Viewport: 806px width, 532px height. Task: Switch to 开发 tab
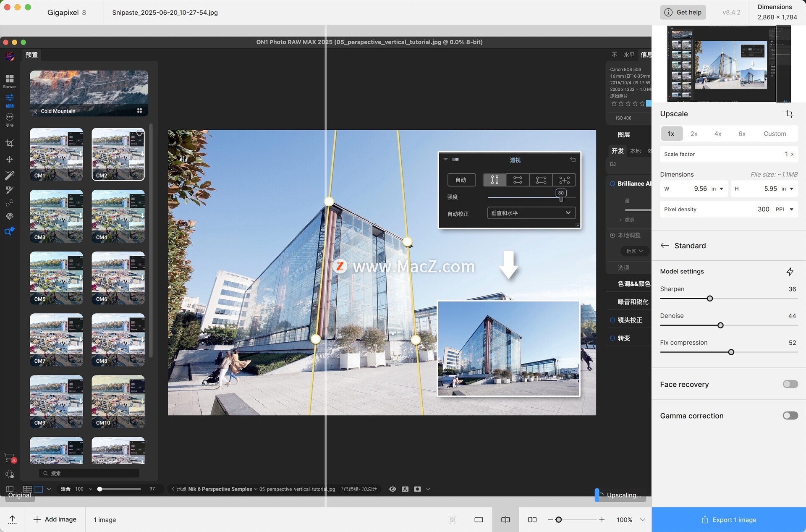(x=617, y=151)
